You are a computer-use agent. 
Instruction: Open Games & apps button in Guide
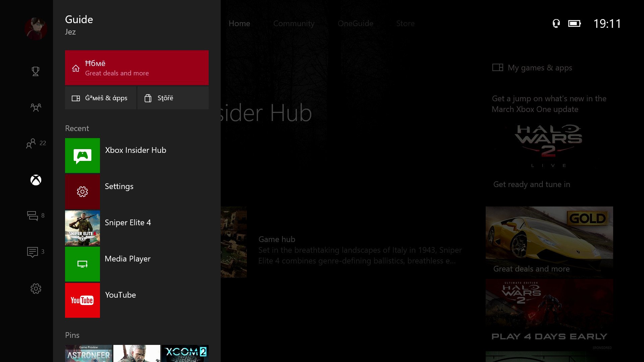click(x=100, y=98)
